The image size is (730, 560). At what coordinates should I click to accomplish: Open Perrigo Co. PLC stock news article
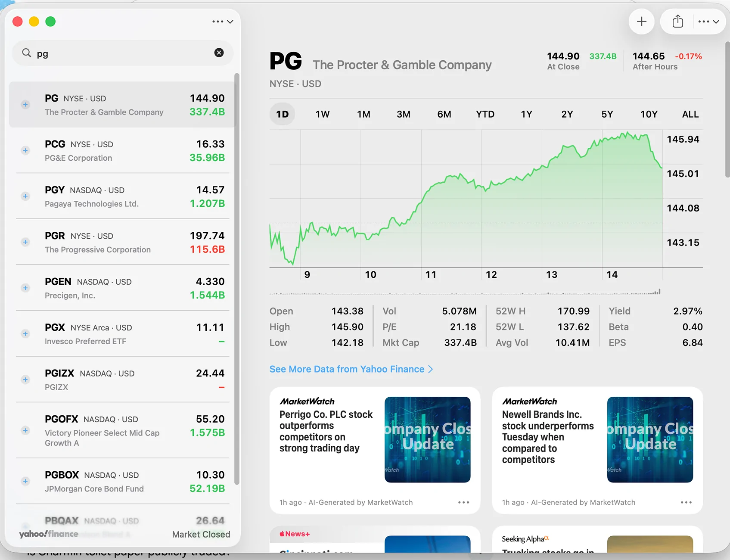[375, 450]
